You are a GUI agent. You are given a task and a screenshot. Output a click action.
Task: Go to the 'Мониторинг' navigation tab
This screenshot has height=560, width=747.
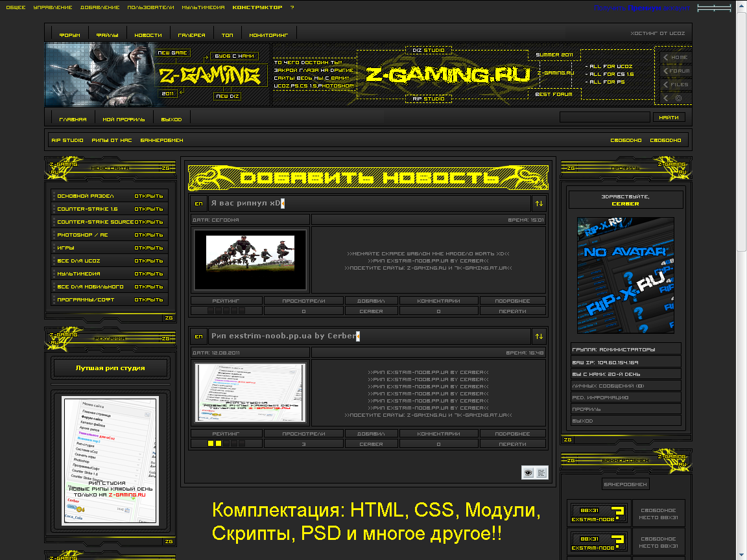tap(268, 35)
